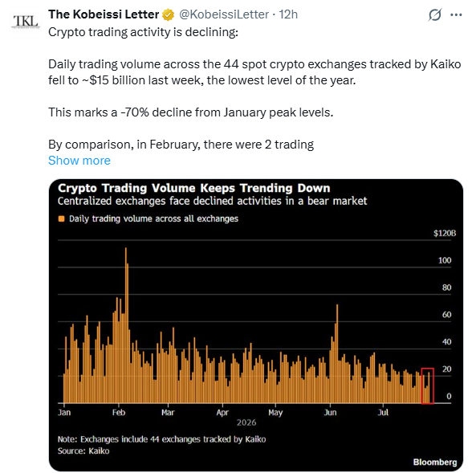This screenshot has height=473, width=476.
Task: Open the @KobeissiLetter handle link
Action: tap(224, 14)
